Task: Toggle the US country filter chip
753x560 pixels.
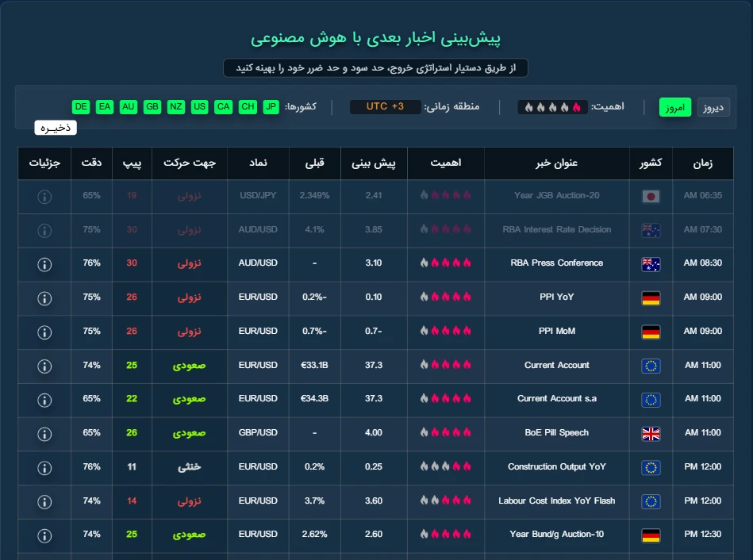Action: tap(200, 107)
